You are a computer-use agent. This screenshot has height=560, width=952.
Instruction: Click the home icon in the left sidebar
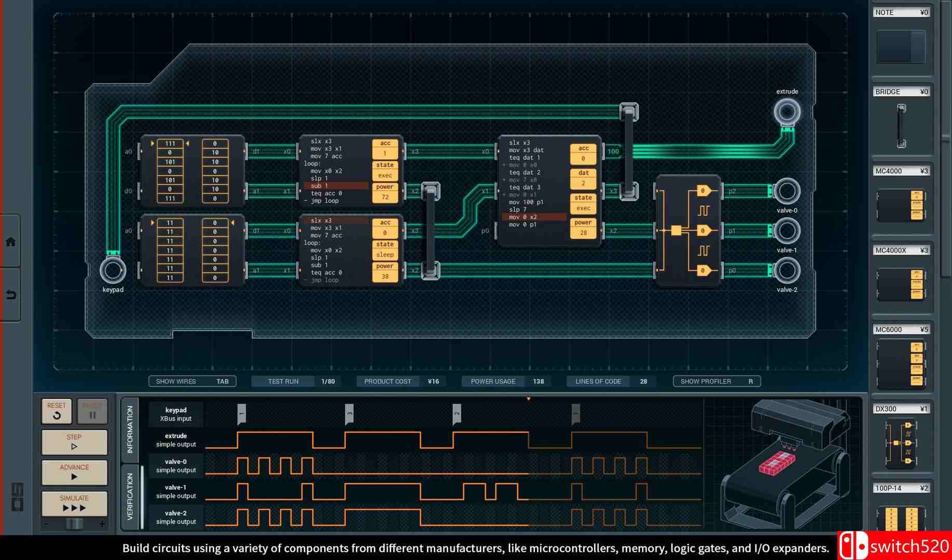click(9, 241)
